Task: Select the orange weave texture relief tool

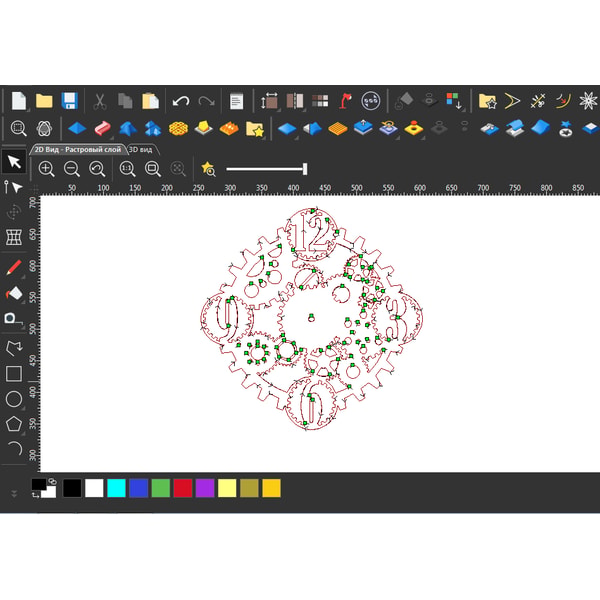Action: (x=178, y=129)
